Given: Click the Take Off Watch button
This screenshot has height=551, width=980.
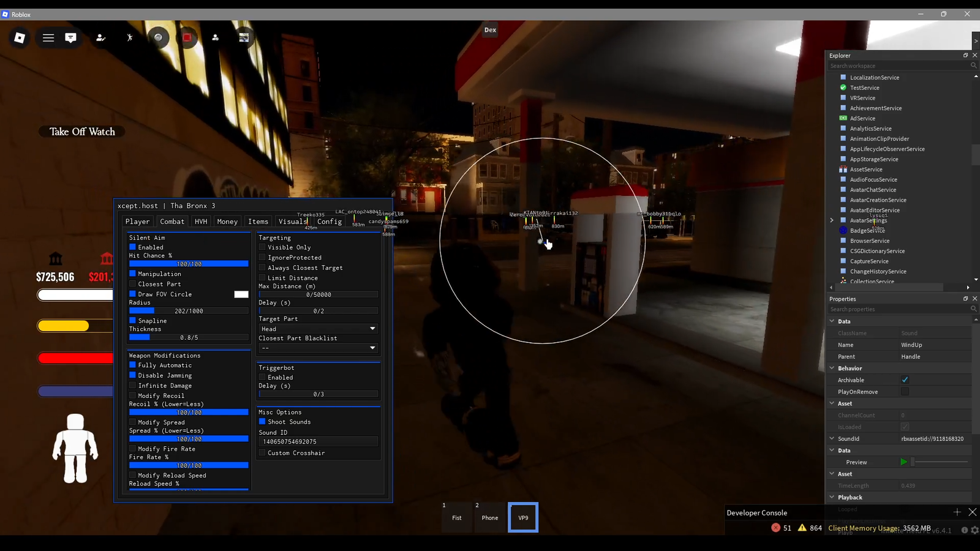Looking at the screenshot, I should tap(82, 132).
